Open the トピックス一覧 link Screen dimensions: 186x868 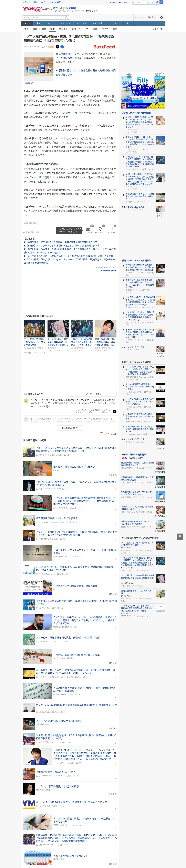pyautogui.click(x=155, y=29)
